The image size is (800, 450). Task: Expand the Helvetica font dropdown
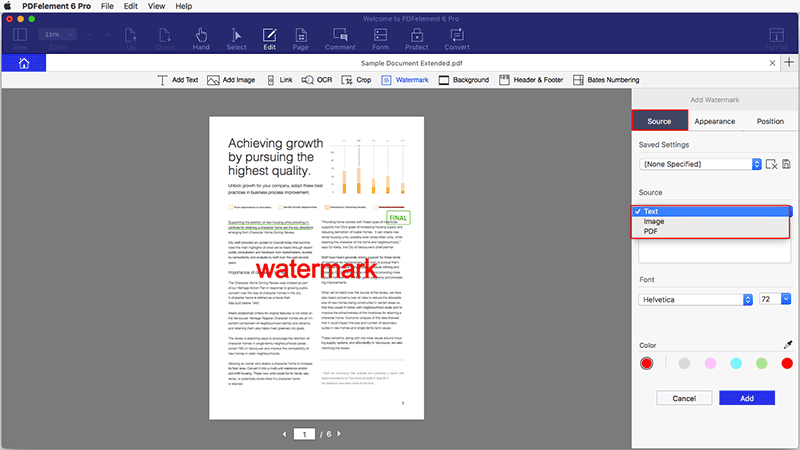coord(695,299)
